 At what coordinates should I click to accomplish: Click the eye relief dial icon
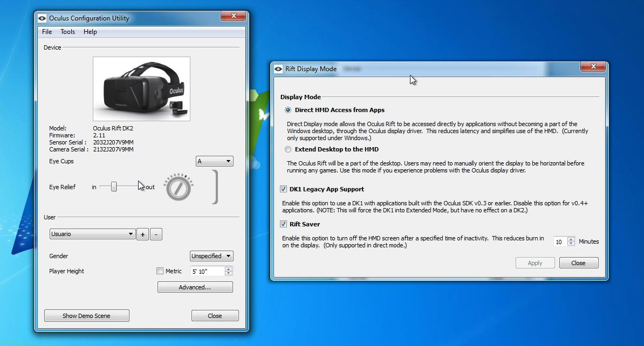(x=178, y=187)
